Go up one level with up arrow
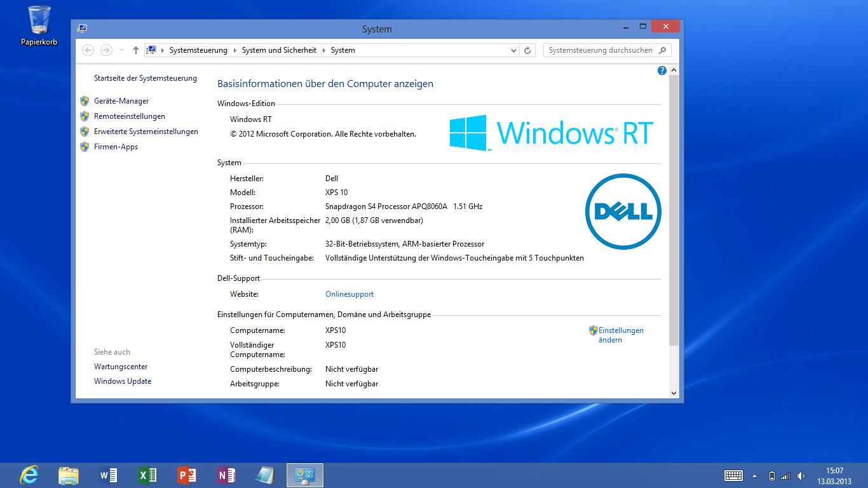Viewport: 868px width, 488px height. pos(135,50)
